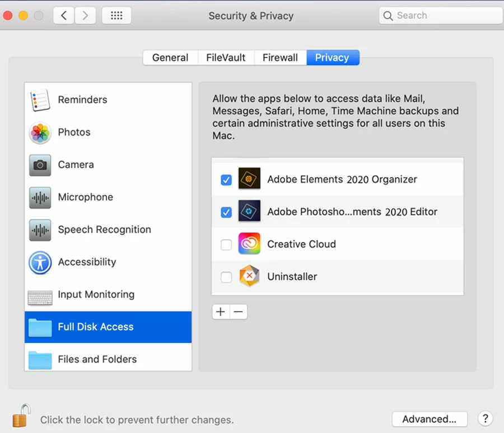Select Input Monitoring in the list
The image size is (504, 433).
point(108,295)
